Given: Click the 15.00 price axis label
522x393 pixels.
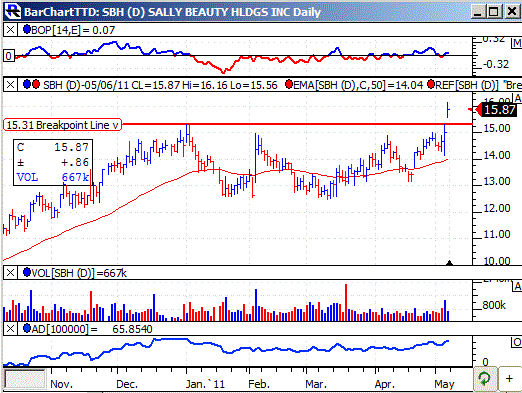Looking at the screenshot, I should point(497,128).
